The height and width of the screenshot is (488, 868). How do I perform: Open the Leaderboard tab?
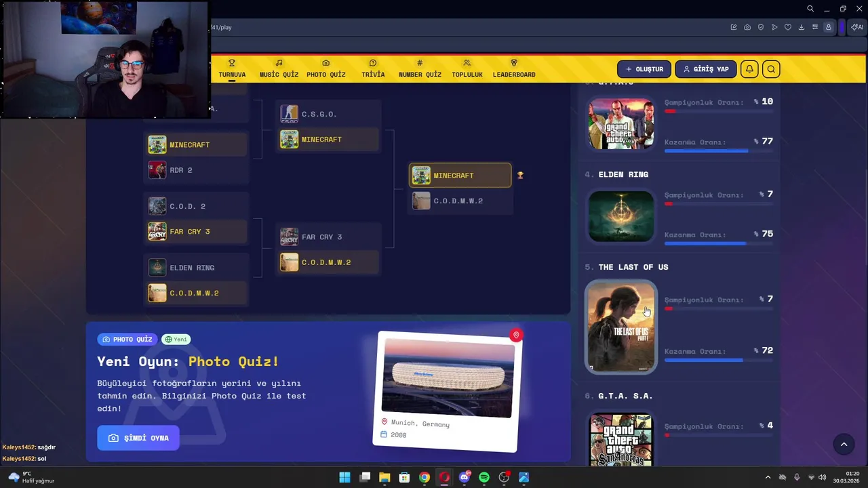coord(514,68)
